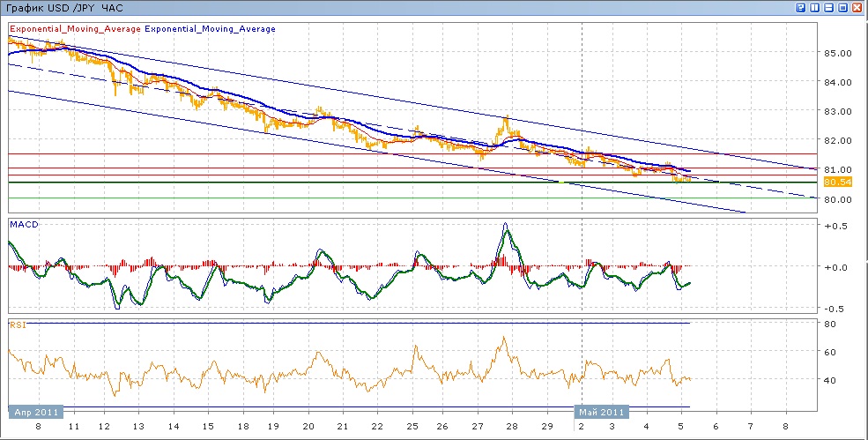Click the 82.00 price axis label
Screen dimensions: 868x440
837,140
